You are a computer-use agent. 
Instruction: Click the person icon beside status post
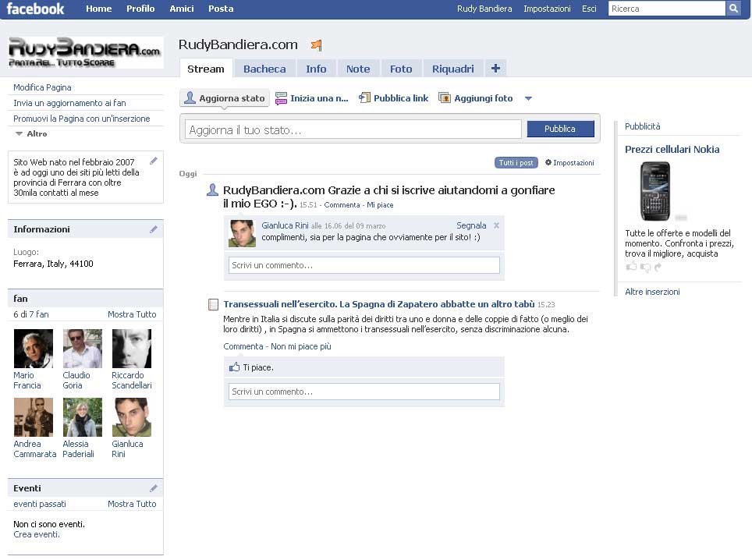[212, 190]
